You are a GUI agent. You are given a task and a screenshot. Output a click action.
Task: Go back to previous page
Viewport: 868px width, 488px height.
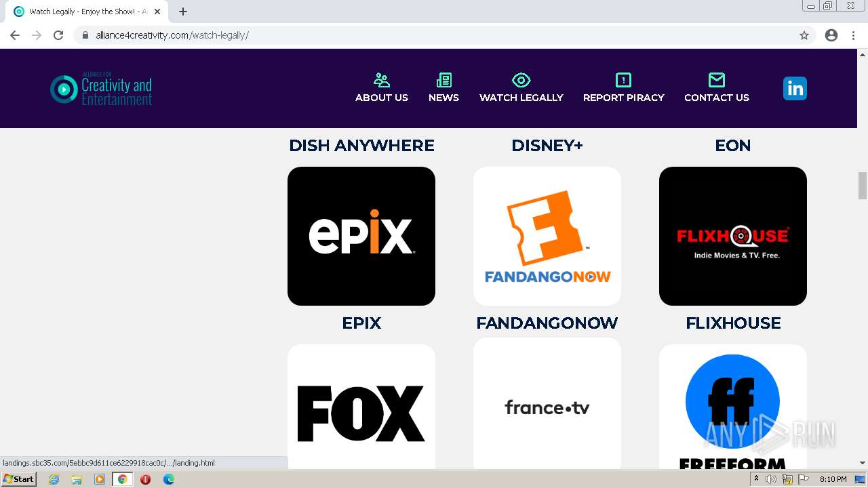[x=15, y=35]
